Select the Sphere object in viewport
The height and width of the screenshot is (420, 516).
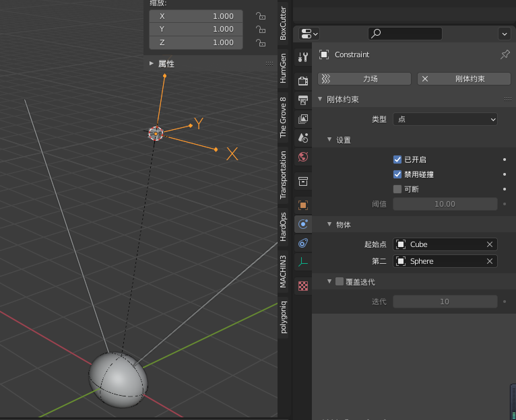(x=118, y=380)
